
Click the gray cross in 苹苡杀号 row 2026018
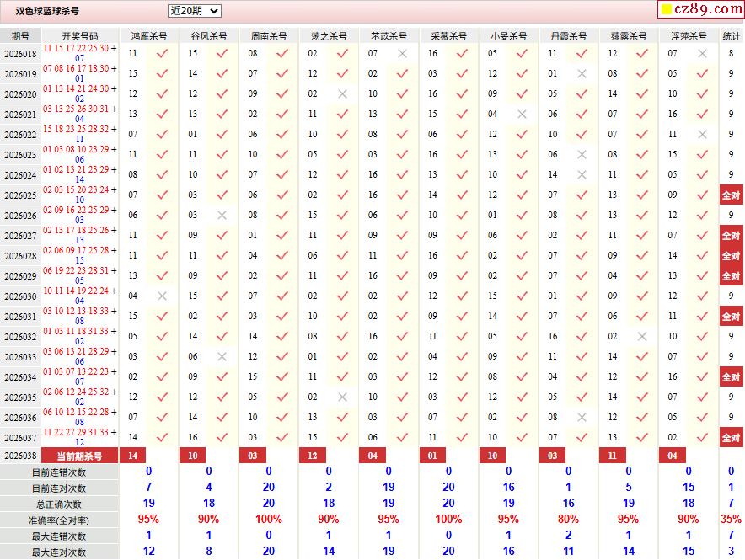click(402, 53)
